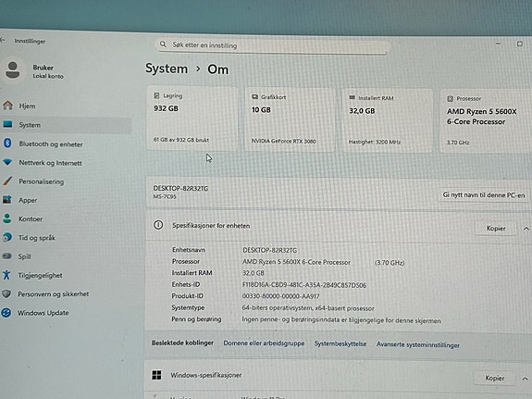Click Gi nytt navn til denne PC-en

[484, 195]
